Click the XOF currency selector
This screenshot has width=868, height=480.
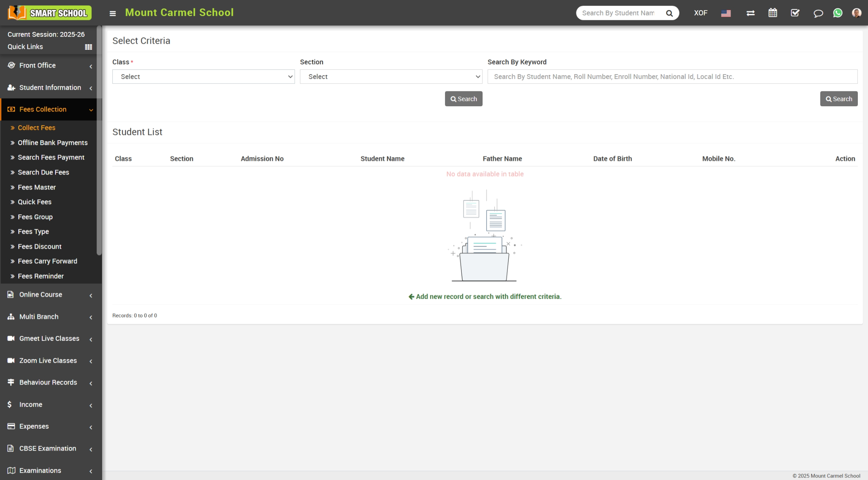(700, 13)
